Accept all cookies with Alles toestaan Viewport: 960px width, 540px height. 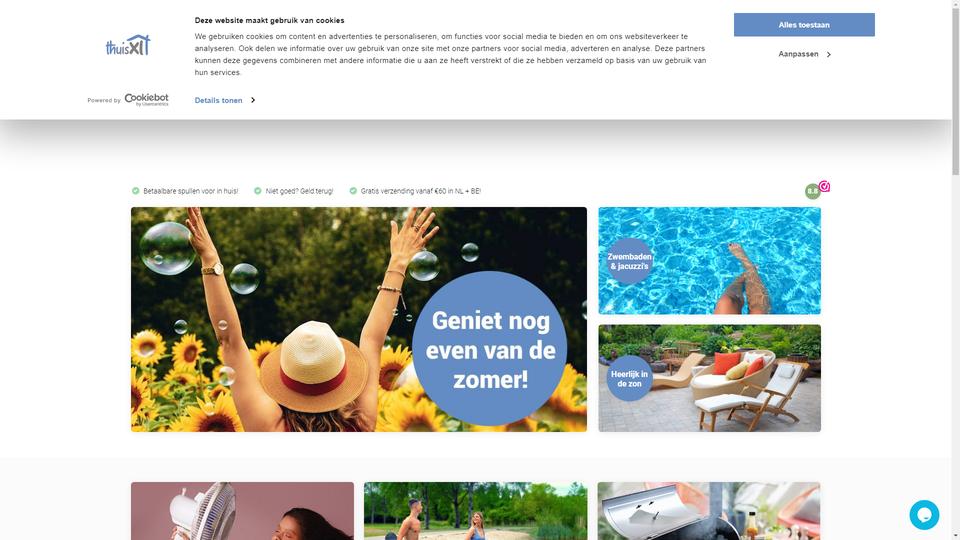click(x=804, y=25)
